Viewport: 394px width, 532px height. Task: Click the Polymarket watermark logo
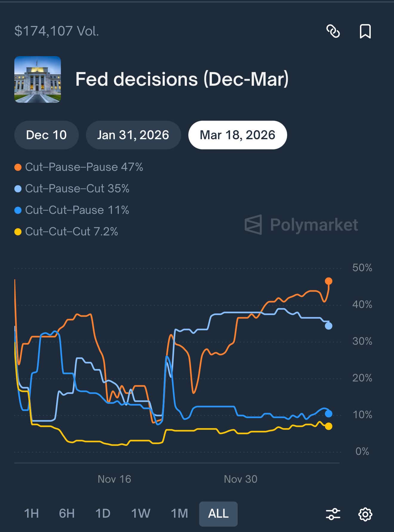point(301,225)
